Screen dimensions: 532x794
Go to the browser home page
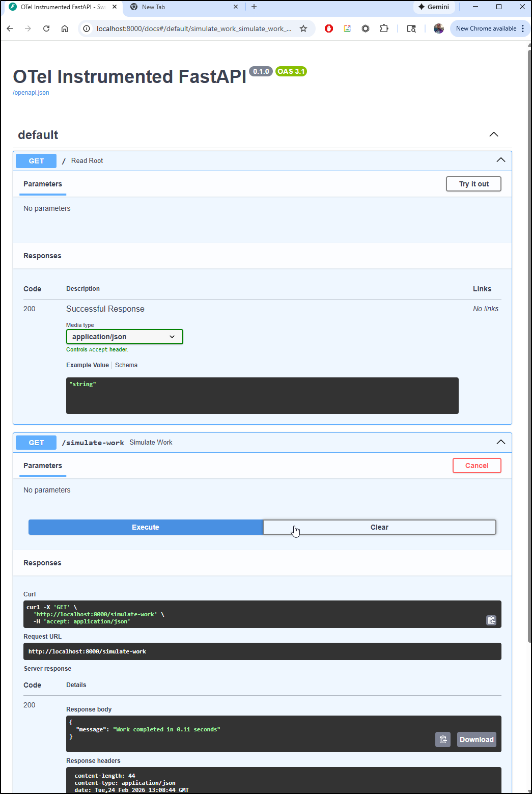coord(65,29)
